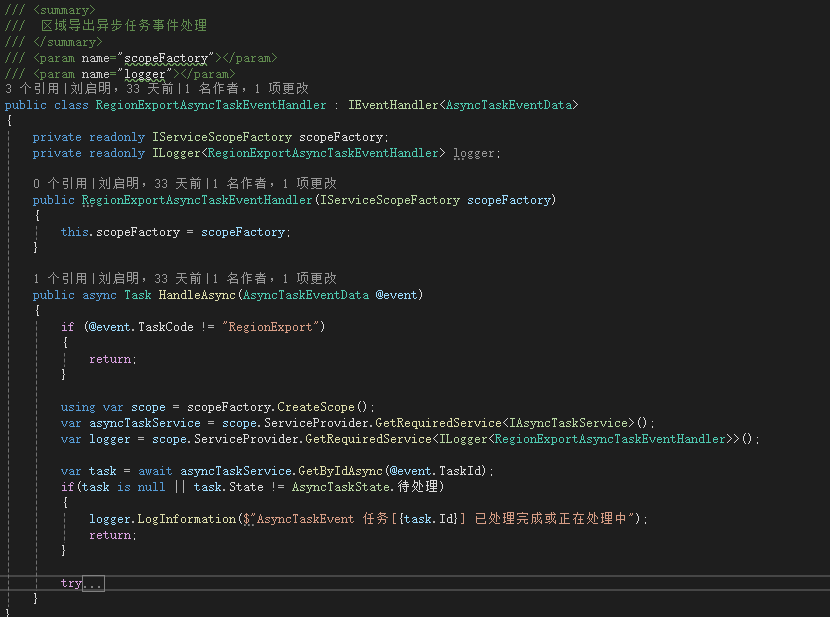The width and height of the screenshot is (830, 617).
Task: Click the TaskId property
Action: coord(461,471)
